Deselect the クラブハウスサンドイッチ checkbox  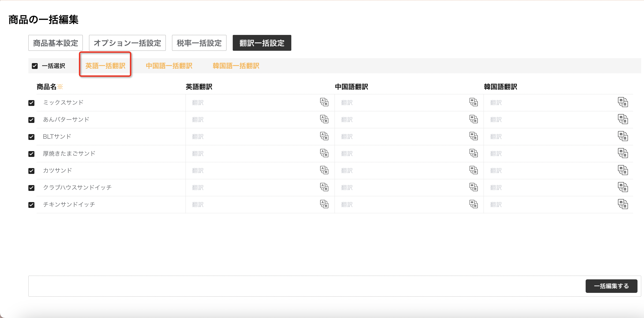coord(31,188)
